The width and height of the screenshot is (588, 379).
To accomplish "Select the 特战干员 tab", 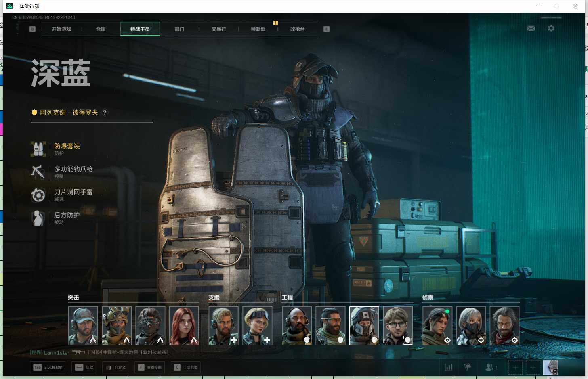I will (x=140, y=29).
